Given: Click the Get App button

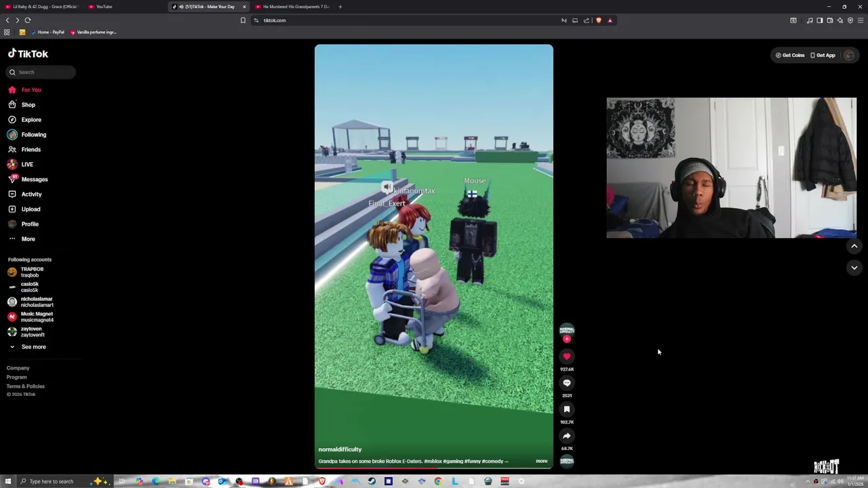Looking at the screenshot, I should [x=823, y=55].
